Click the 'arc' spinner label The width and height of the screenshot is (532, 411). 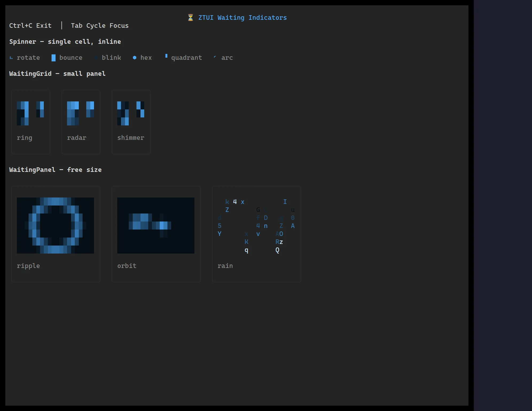[x=227, y=58]
